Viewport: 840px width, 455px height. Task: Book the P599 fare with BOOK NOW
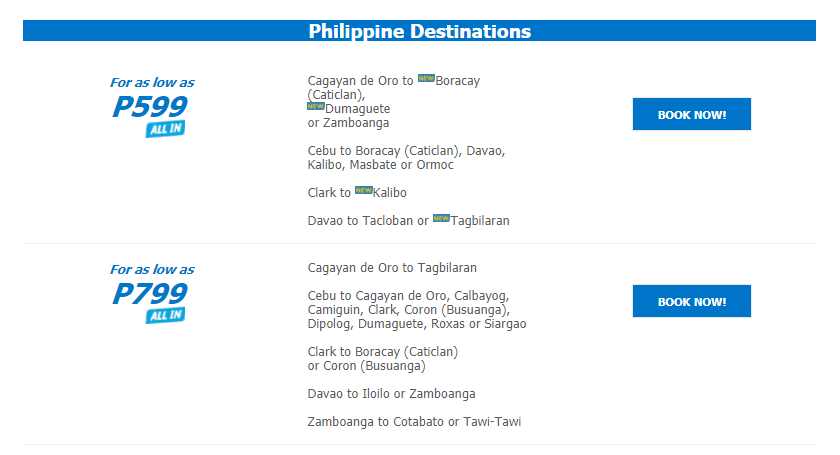point(692,114)
